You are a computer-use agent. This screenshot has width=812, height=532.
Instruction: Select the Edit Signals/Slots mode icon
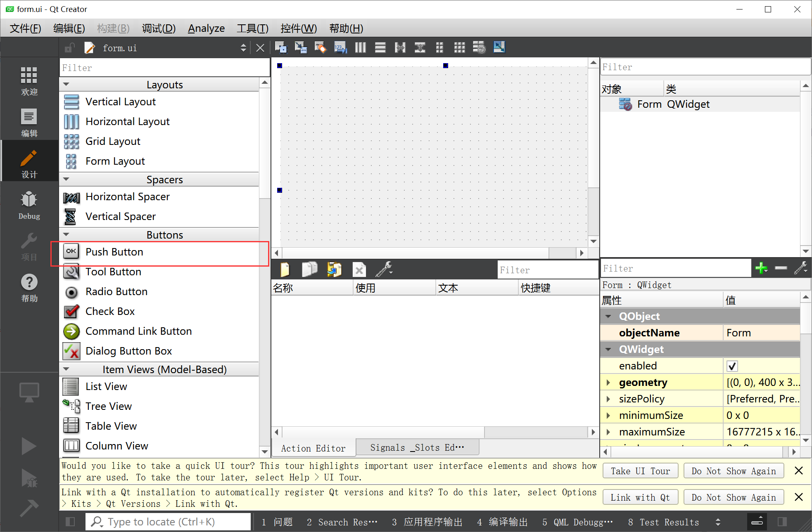301,47
